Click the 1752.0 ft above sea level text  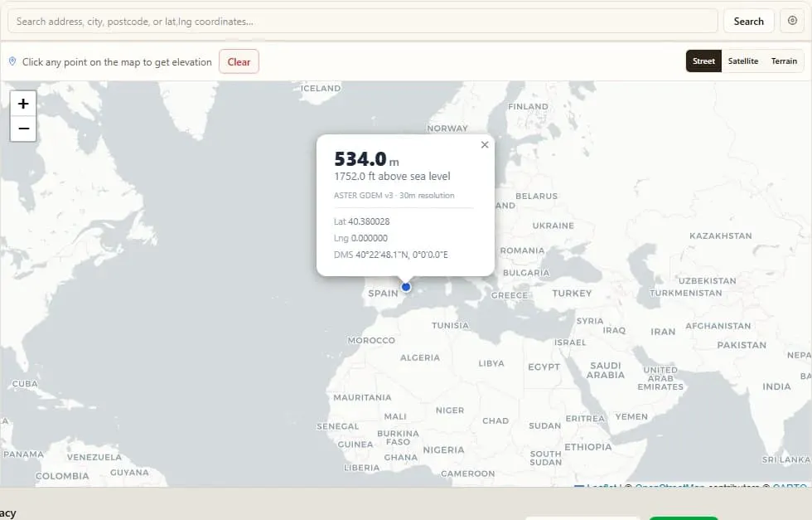tap(392, 177)
